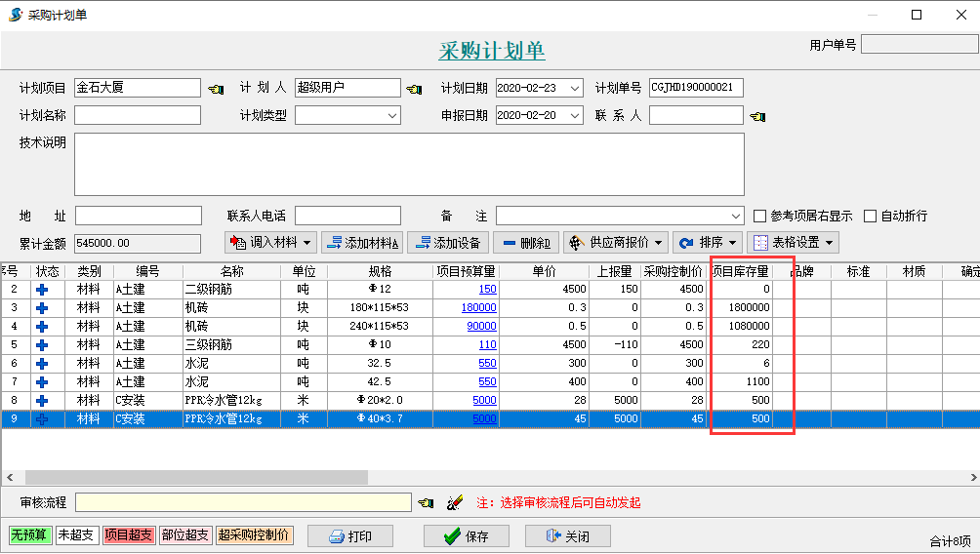Click the lookup hand icon beside 计划人

(x=415, y=89)
